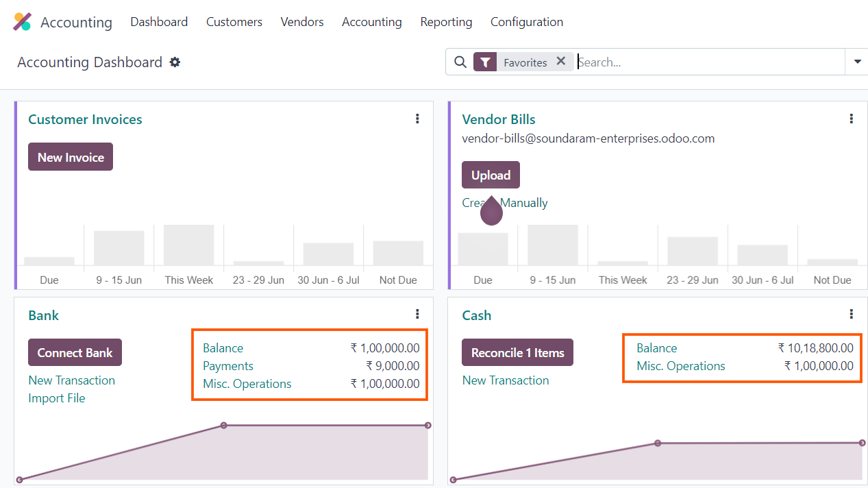The image size is (868, 488).
Task: Click the Upload vendor bill button
Action: (491, 175)
